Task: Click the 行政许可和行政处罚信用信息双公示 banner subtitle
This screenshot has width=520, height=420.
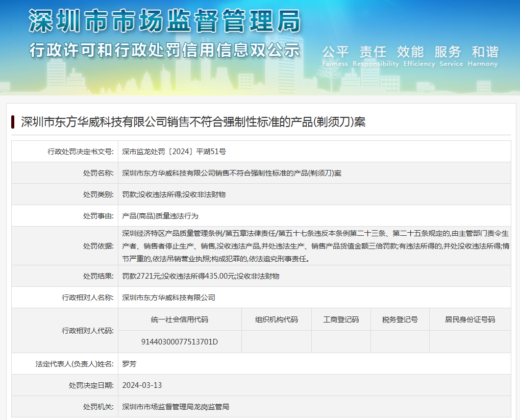Action: click(x=164, y=50)
